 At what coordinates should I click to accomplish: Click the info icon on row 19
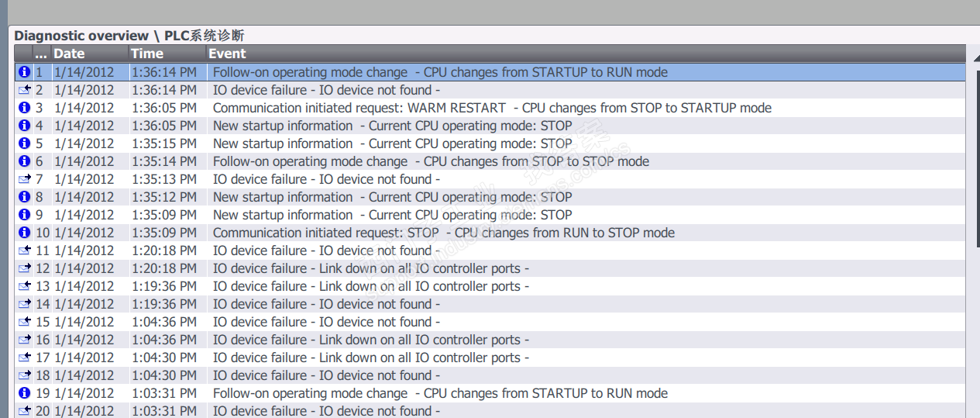[x=24, y=393]
